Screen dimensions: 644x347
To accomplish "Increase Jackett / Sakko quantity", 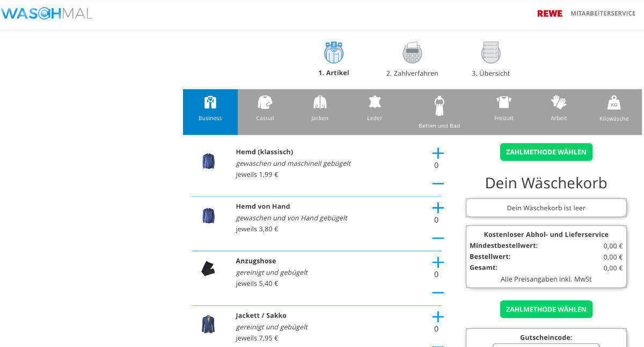I will pos(438,317).
